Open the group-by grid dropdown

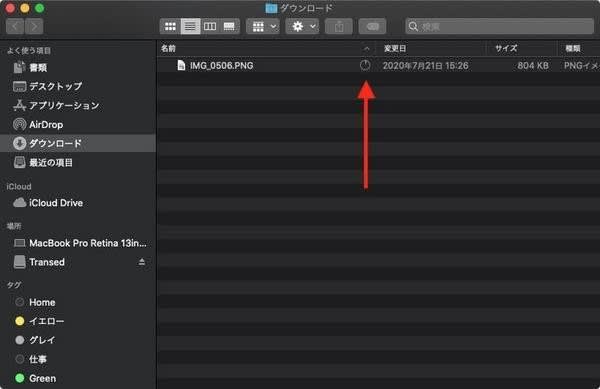pyautogui.click(x=263, y=26)
